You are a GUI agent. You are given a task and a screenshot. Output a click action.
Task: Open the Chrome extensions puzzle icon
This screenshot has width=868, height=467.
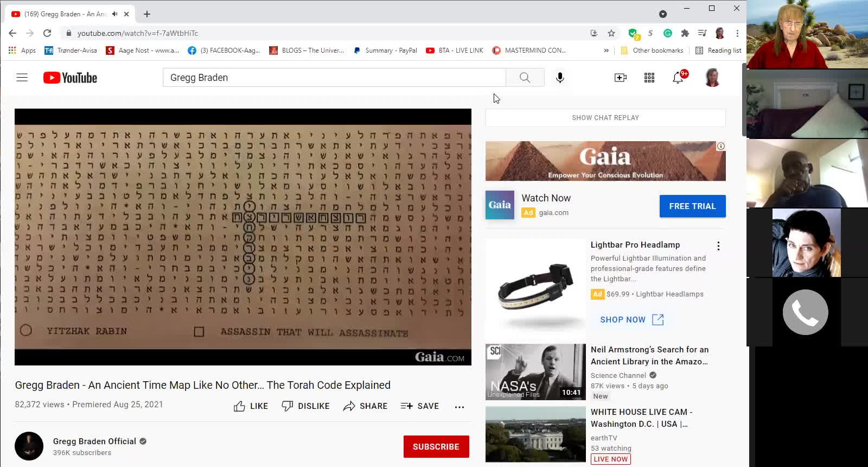click(x=685, y=33)
